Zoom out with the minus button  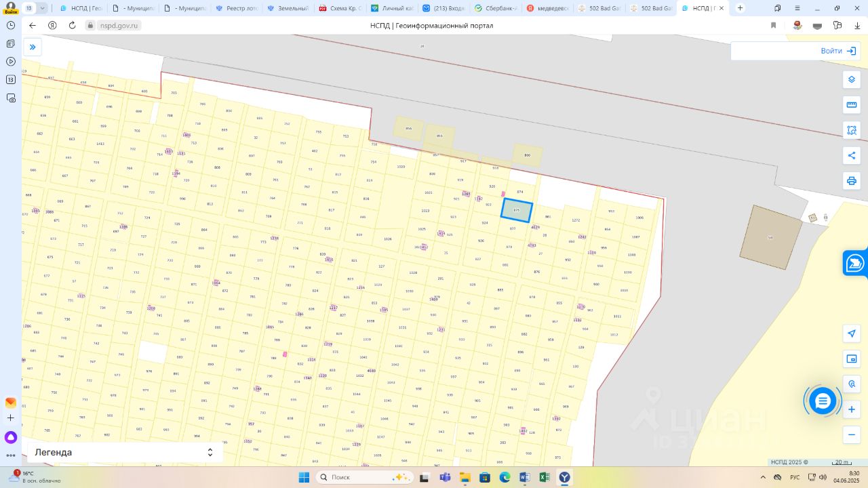[852, 434]
